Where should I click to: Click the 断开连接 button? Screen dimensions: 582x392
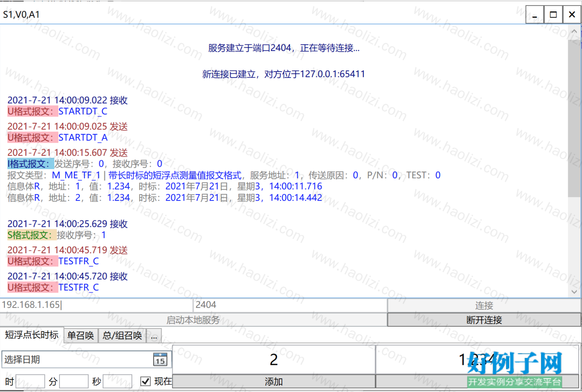tap(484, 320)
